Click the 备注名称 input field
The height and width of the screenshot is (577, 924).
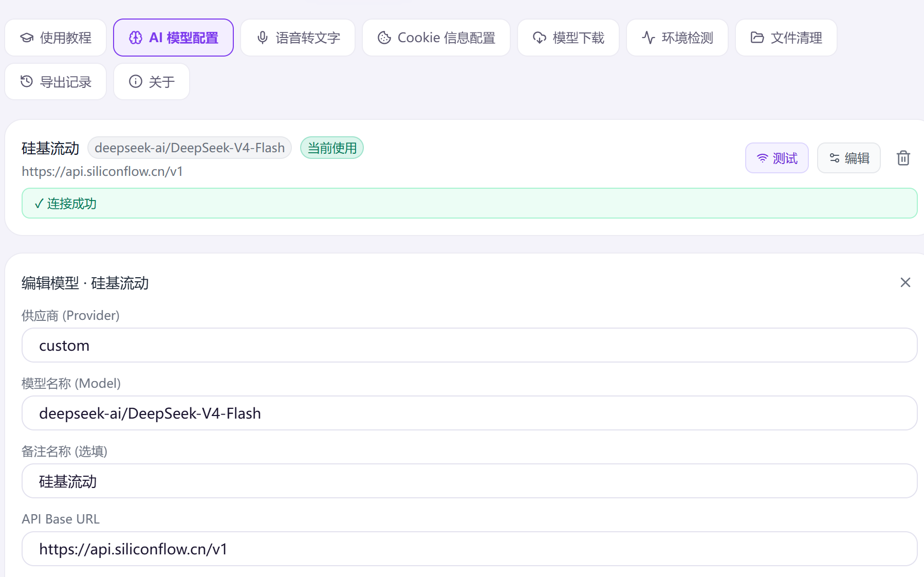(x=470, y=481)
